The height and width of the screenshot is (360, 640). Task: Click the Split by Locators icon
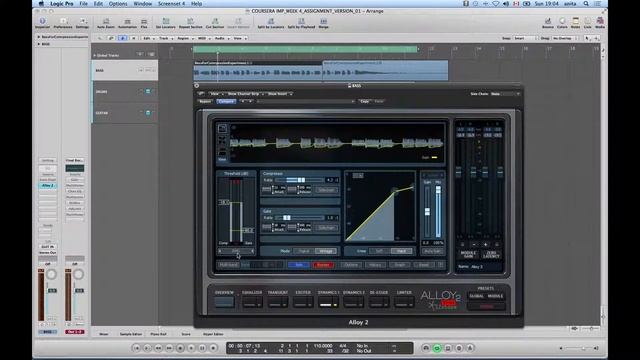[x=271, y=22]
